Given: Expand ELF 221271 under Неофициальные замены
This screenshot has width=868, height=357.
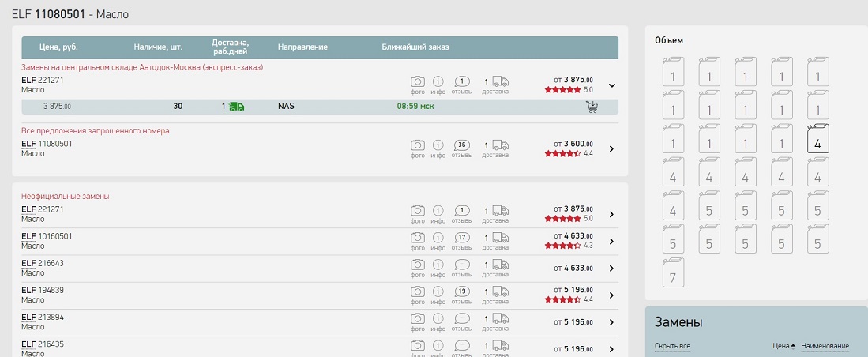Looking at the screenshot, I should point(611,214).
